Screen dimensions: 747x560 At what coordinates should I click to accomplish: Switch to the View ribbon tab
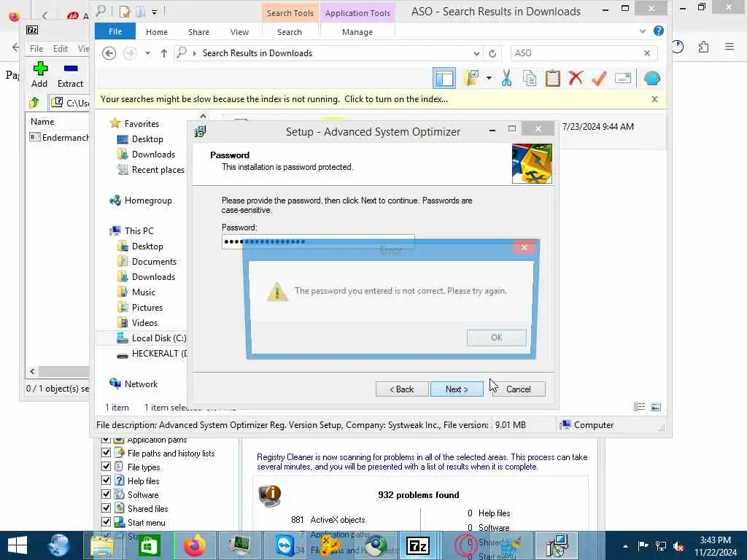click(239, 32)
